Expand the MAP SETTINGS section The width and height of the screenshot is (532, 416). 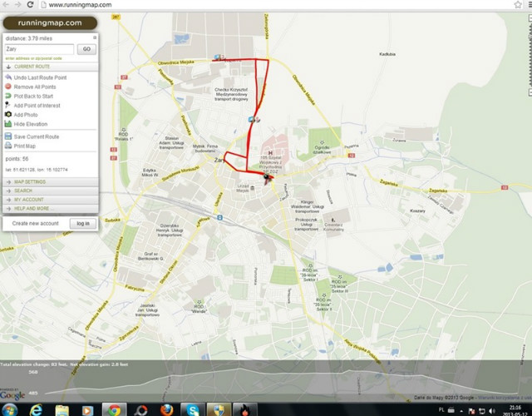point(51,181)
